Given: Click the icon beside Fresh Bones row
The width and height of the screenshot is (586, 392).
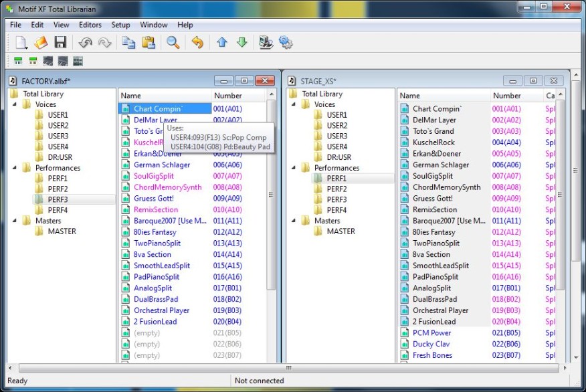Looking at the screenshot, I should click(x=404, y=355).
